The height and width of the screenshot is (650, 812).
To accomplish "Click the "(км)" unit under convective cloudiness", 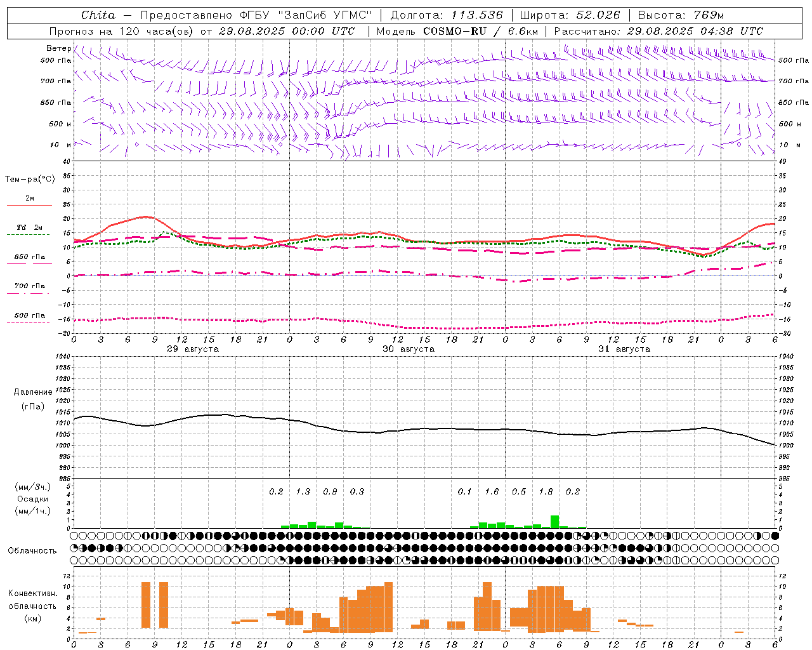I will tap(32, 618).
